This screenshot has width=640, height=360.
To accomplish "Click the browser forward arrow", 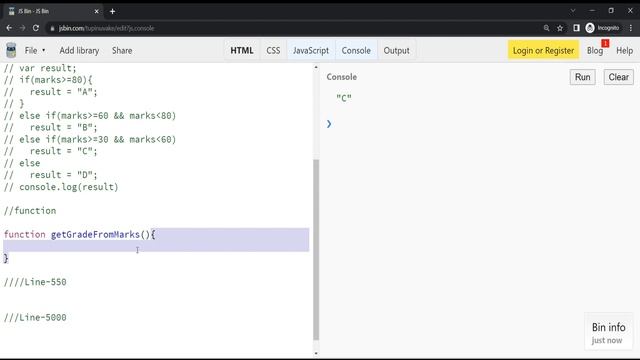I will [22, 28].
